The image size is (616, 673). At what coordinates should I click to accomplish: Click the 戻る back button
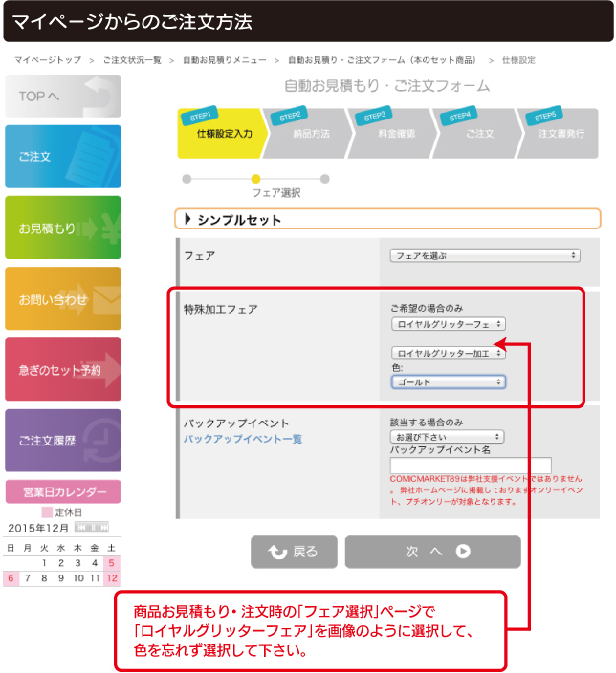tap(294, 552)
